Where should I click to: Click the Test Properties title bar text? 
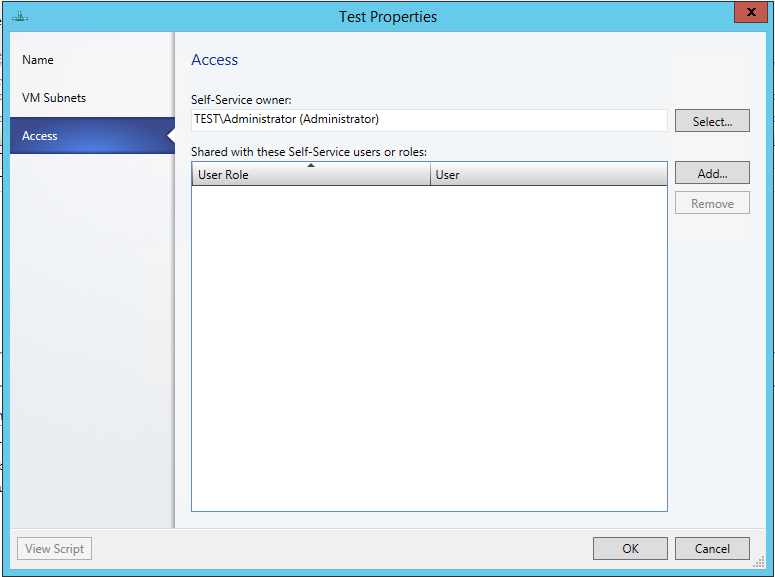tap(388, 17)
